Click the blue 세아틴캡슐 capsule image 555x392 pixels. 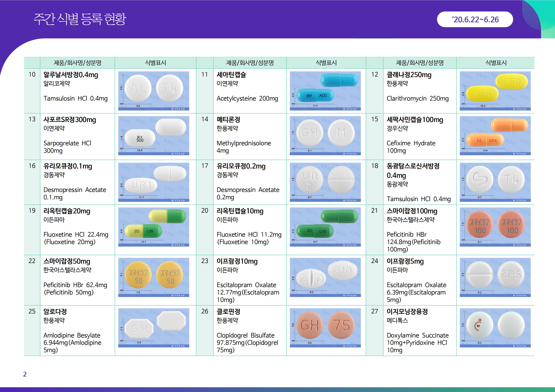[x=325, y=91]
